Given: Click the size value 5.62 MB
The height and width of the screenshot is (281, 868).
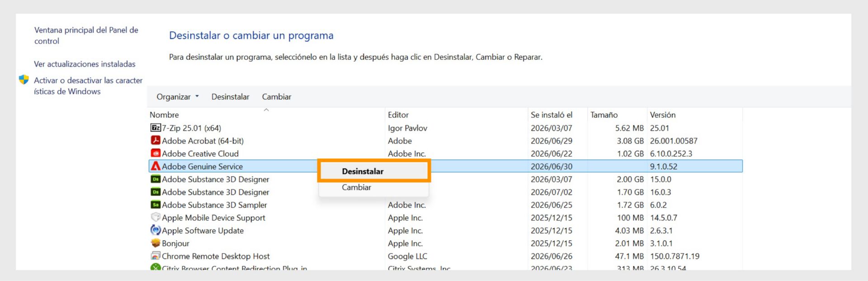Looking at the screenshot, I should (x=629, y=128).
